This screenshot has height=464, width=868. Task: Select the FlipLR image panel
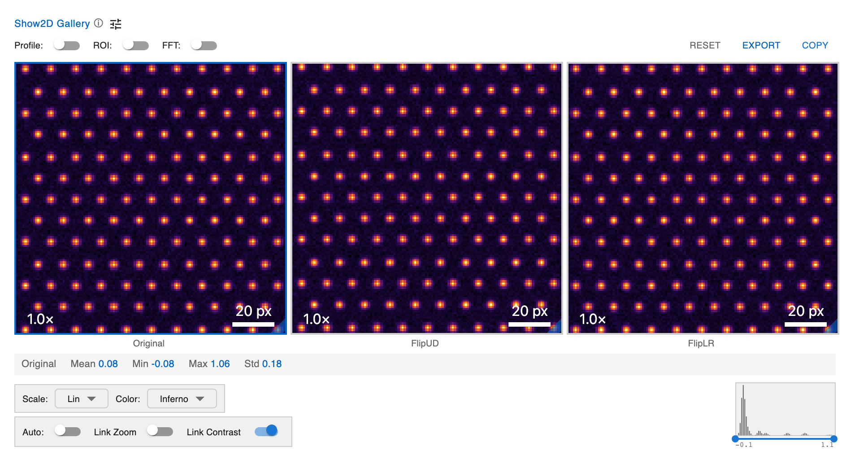(703, 197)
